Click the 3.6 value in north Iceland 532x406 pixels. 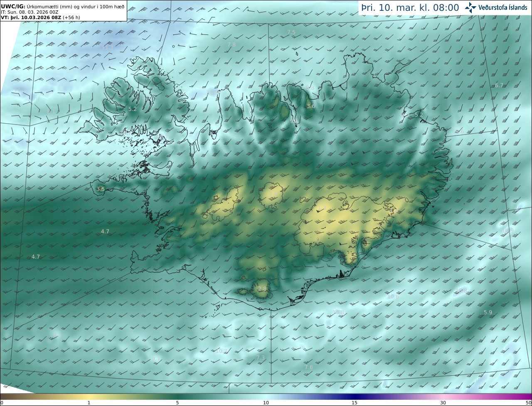click(310, 106)
